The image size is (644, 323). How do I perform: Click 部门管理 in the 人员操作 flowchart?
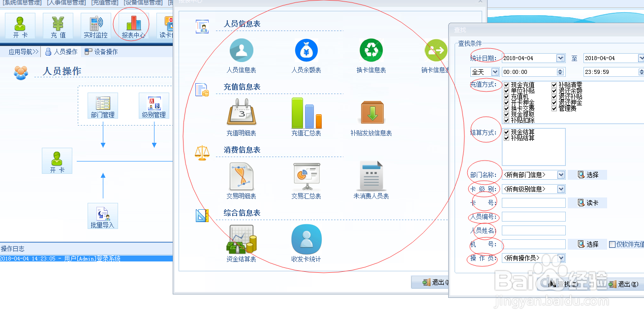102,106
